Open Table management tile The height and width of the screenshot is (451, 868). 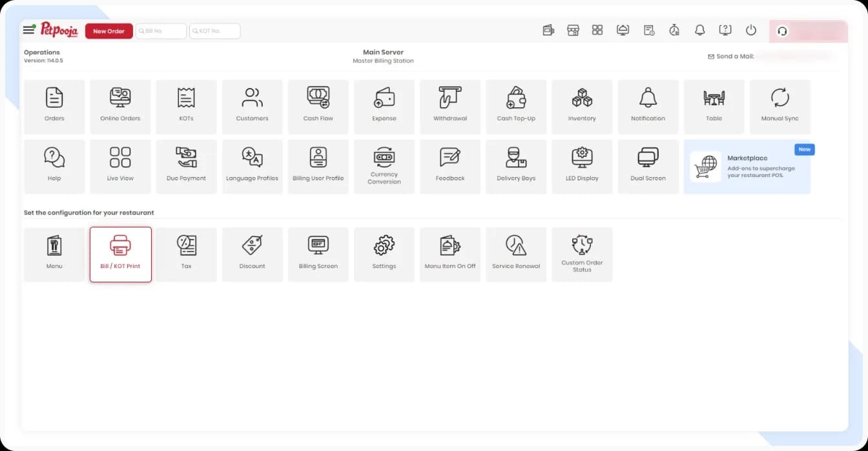pyautogui.click(x=714, y=107)
